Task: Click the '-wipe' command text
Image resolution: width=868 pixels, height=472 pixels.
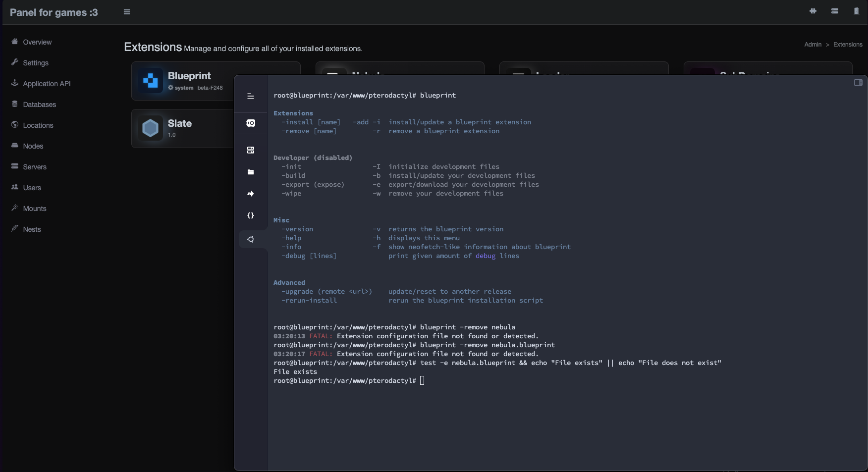Action: [x=291, y=193]
